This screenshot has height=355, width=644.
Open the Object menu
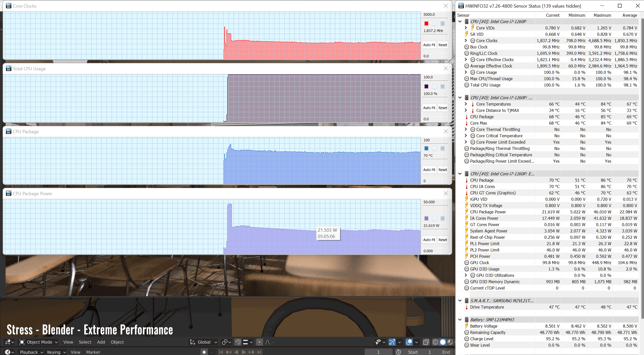click(x=117, y=342)
